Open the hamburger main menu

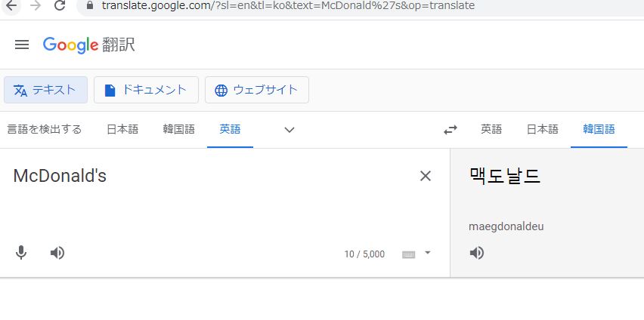(22, 45)
